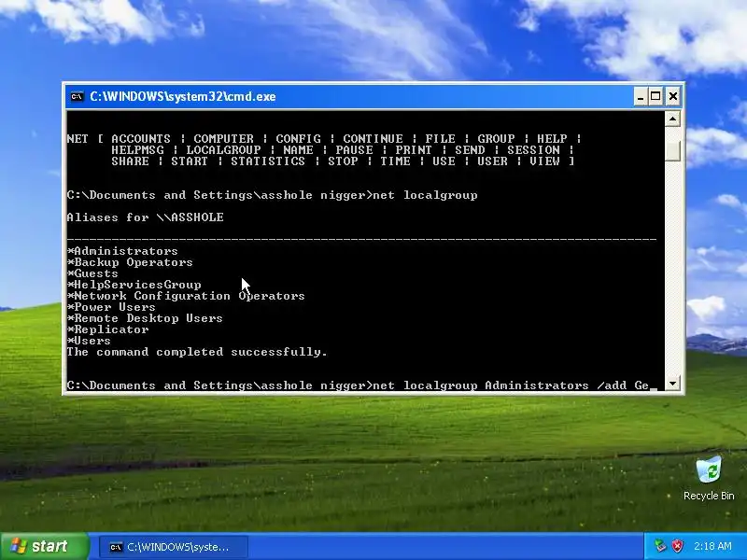
Task: Click the word STATISTICS in NET help
Action: 268,161
